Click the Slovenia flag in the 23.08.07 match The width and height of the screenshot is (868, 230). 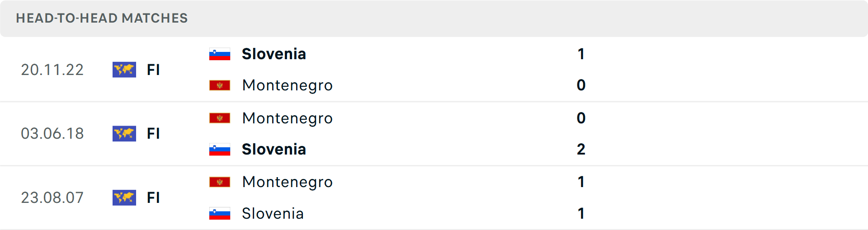pyautogui.click(x=220, y=213)
